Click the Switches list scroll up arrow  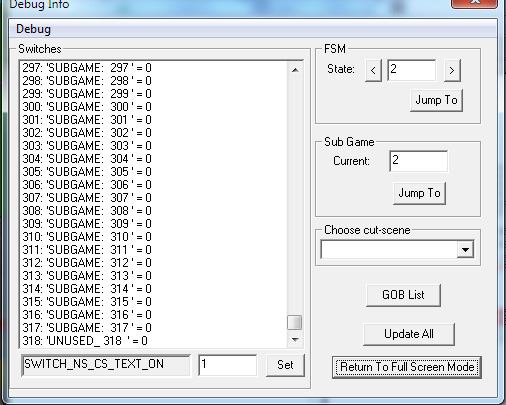click(295, 70)
